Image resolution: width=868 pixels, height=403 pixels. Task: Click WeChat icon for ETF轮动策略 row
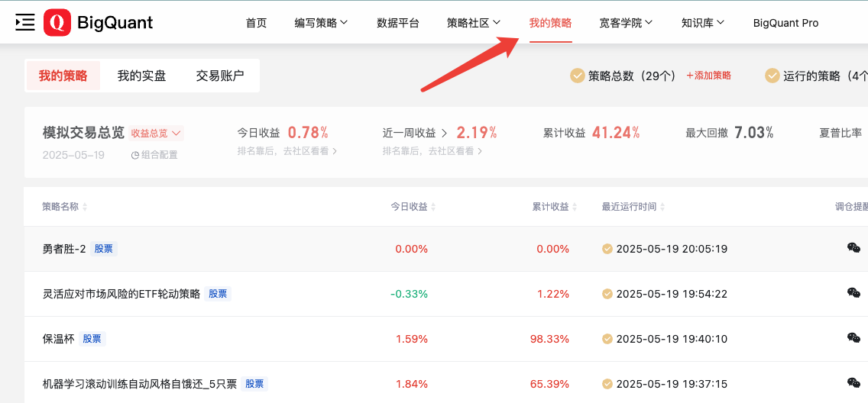point(853,293)
